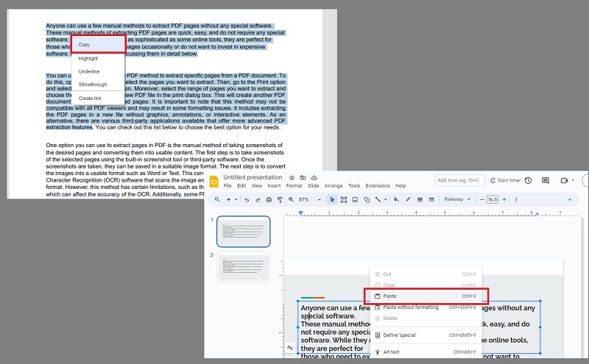Select Alt text in the context menu
This screenshot has width=589, height=364.
[426, 352]
